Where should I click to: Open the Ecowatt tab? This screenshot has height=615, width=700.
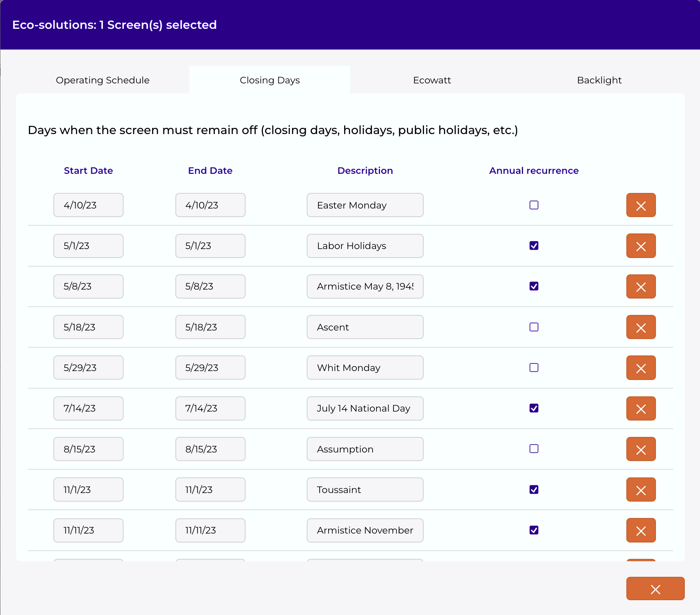pyautogui.click(x=432, y=80)
